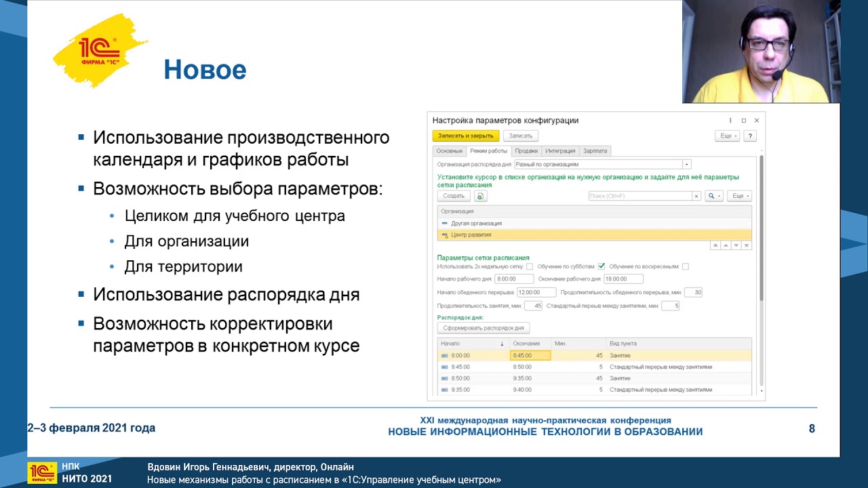
Task: Clear the Поиск field with the x icon
Action: click(x=696, y=196)
